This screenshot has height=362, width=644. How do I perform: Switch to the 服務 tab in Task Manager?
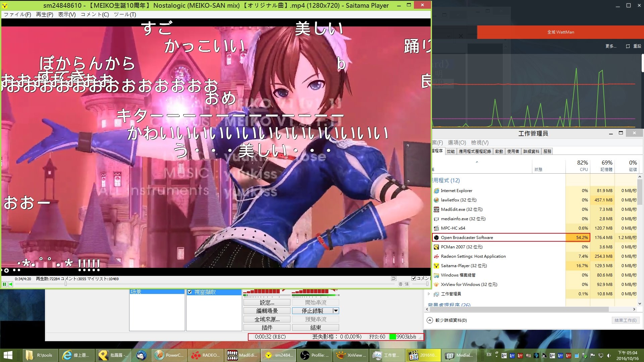point(547,152)
